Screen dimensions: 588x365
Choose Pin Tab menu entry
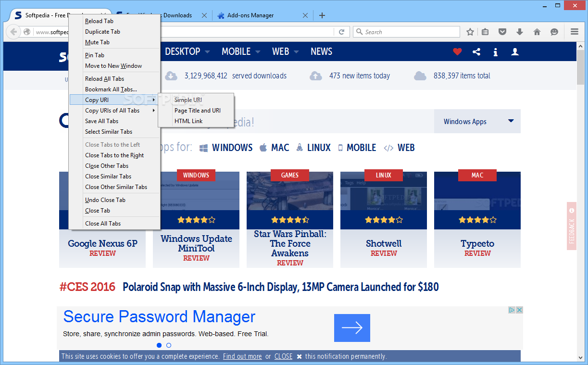114,55
